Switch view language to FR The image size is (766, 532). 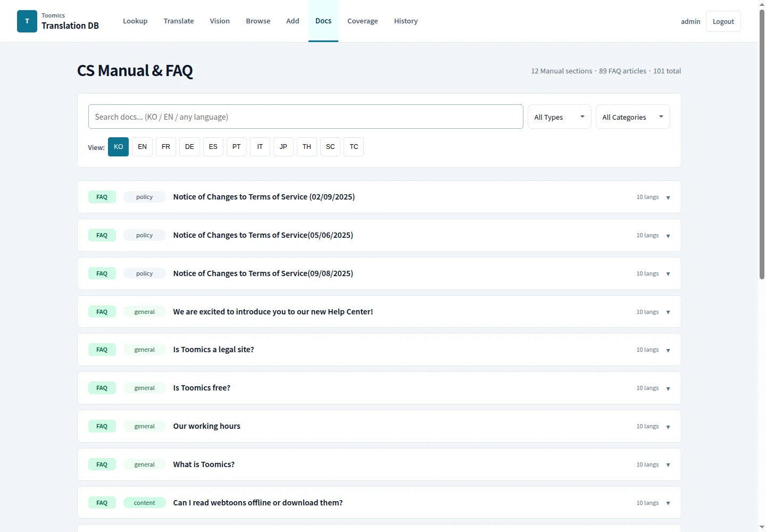[166, 147]
